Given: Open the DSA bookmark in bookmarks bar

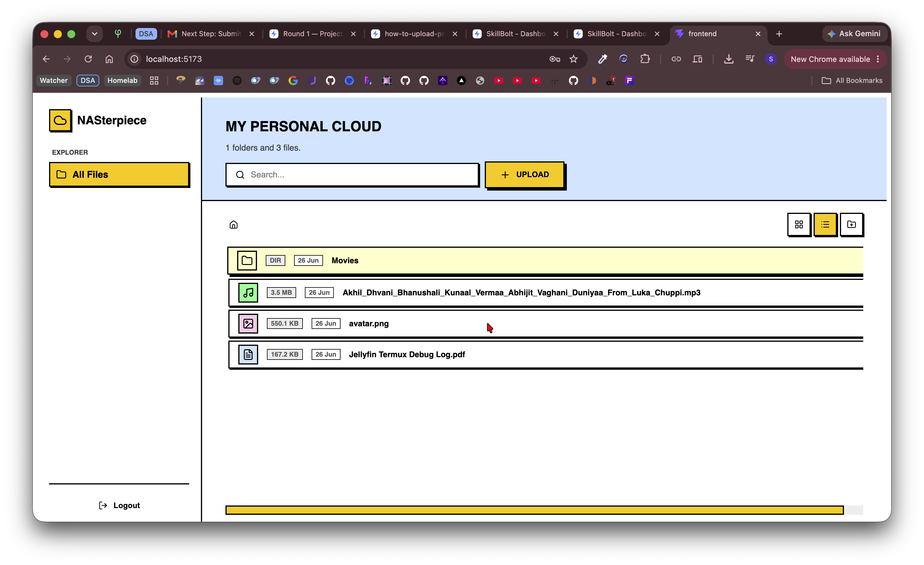Looking at the screenshot, I should click(x=87, y=80).
